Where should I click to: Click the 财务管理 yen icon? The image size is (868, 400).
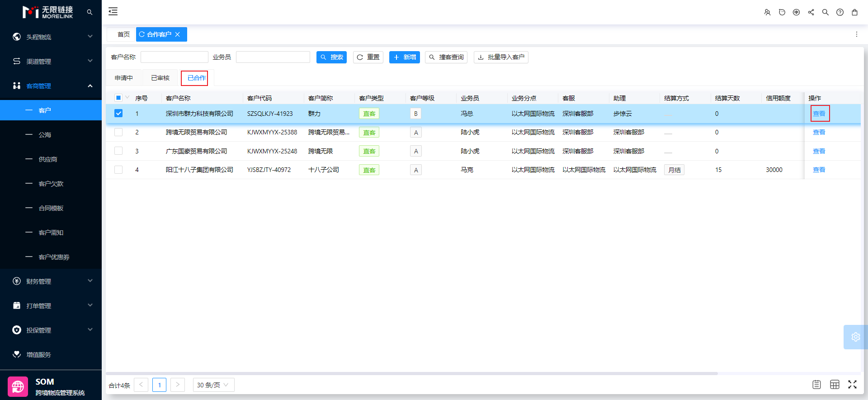click(17, 281)
